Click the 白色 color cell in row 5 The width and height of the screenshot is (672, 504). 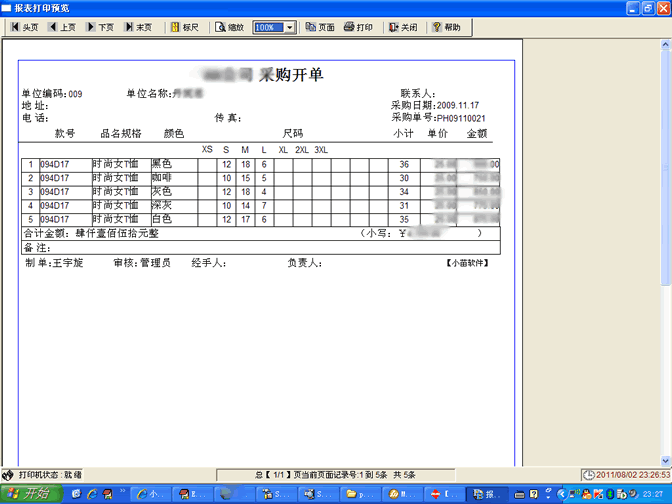tap(162, 219)
